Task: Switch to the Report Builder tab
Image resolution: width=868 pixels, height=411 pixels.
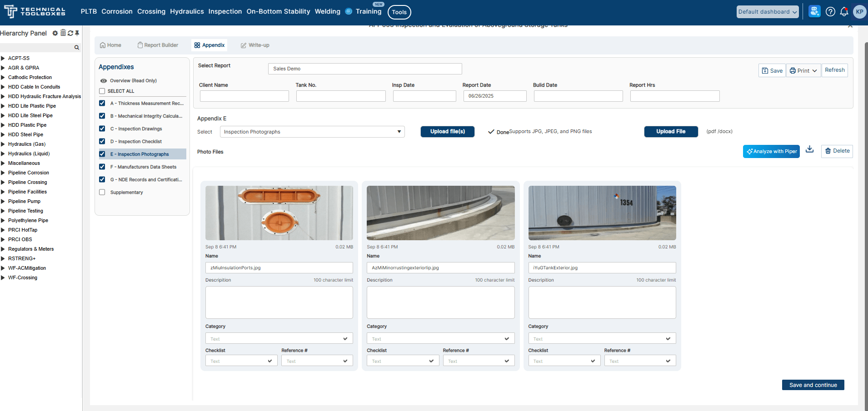Action: coord(158,45)
